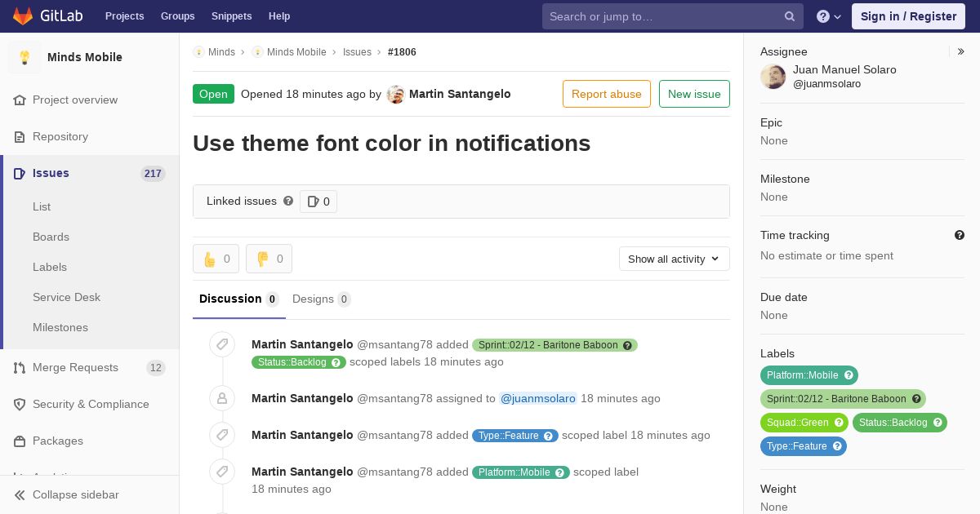Screen dimensions: 980x514
Task: Open Help in the top navigation
Action: (279, 16)
